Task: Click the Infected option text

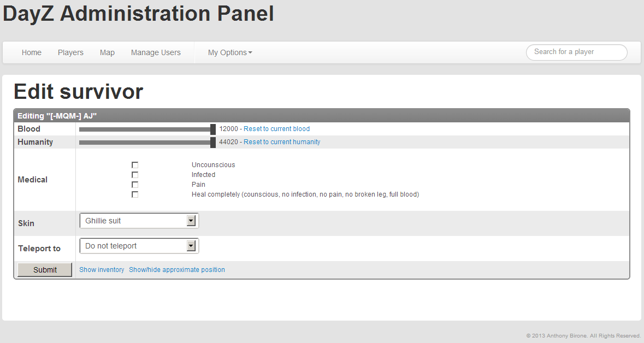Action: (203, 175)
